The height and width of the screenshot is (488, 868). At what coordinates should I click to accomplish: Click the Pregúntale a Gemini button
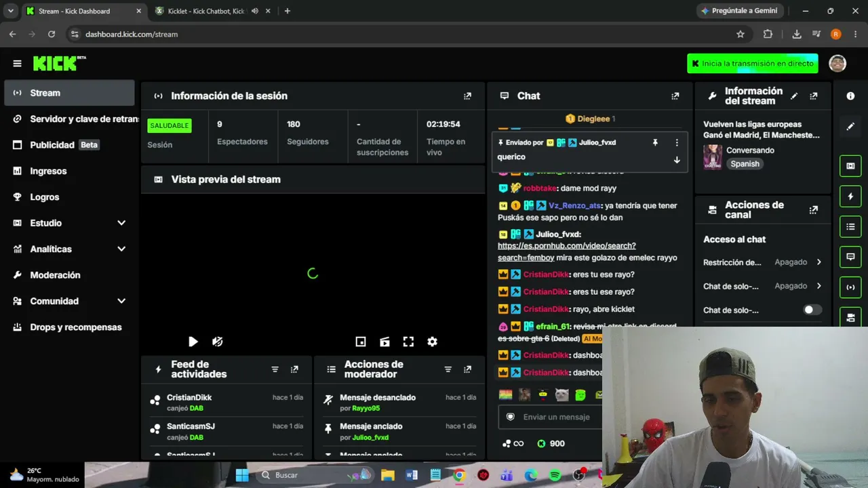click(x=739, y=11)
